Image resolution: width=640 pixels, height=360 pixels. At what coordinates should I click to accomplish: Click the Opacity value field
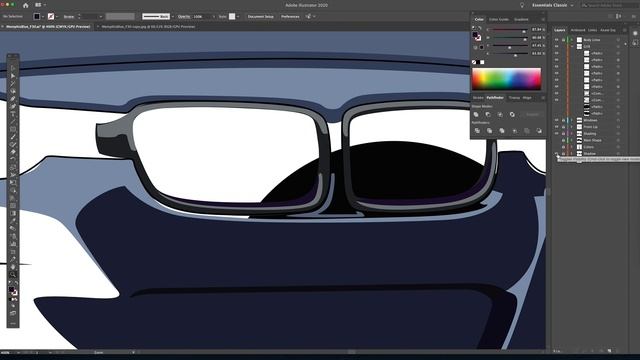(x=201, y=17)
